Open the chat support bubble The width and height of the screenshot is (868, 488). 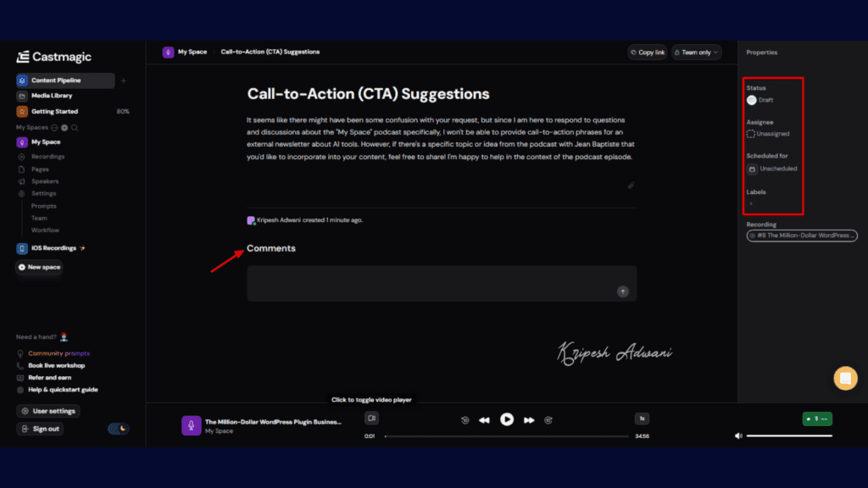point(845,378)
